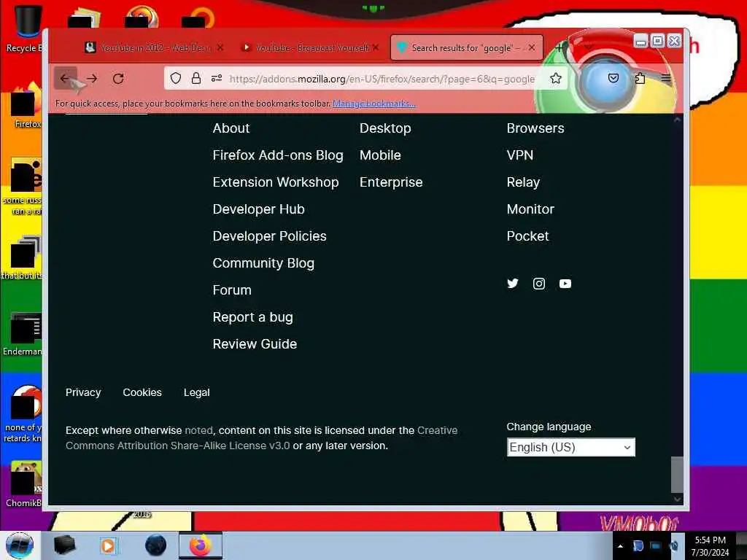Open Developer Policies link
Viewport: 747px width, 560px height.
pyautogui.click(x=269, y=236)
